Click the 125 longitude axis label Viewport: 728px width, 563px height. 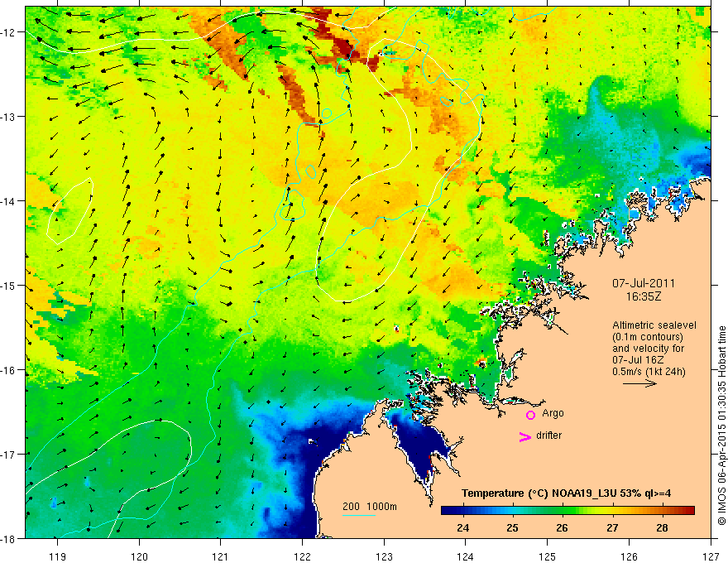[548, 556]
